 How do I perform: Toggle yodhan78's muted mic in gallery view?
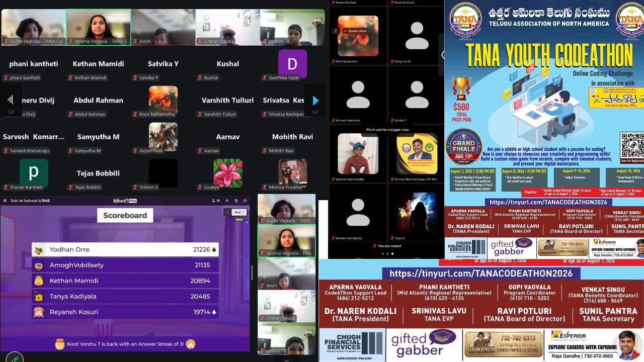(264, 41)
